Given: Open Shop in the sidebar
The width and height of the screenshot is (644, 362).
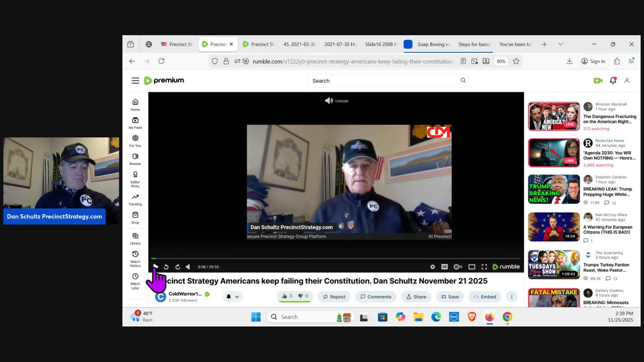Looking at the screenshot, I should coord(135,218).
